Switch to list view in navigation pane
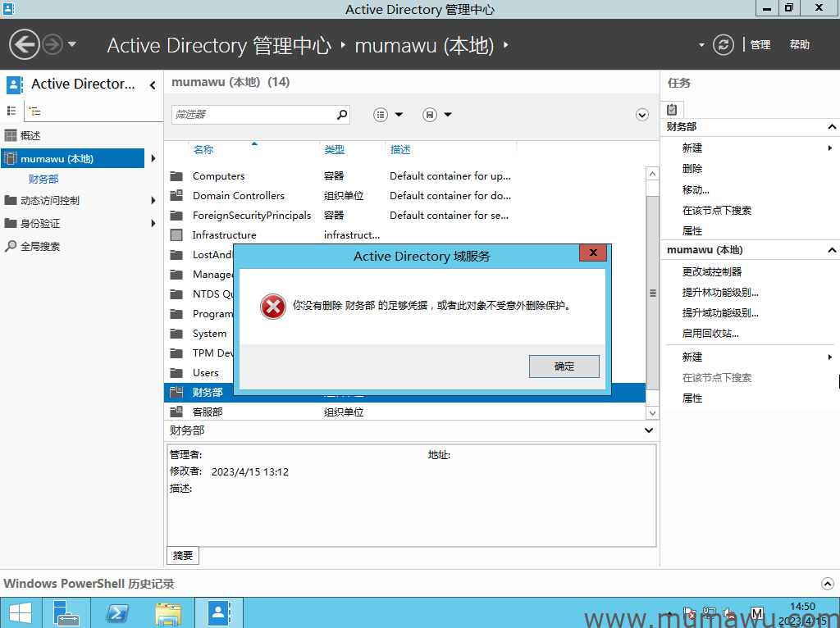Screen dimensions: 840x628 point(11,111)
